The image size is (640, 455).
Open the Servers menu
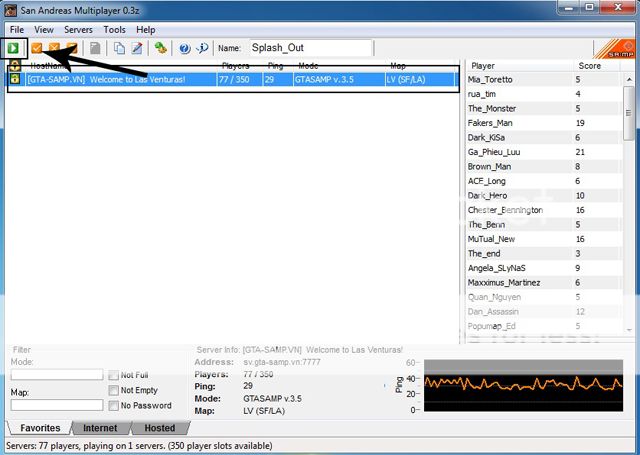click(x=78, y=30)
